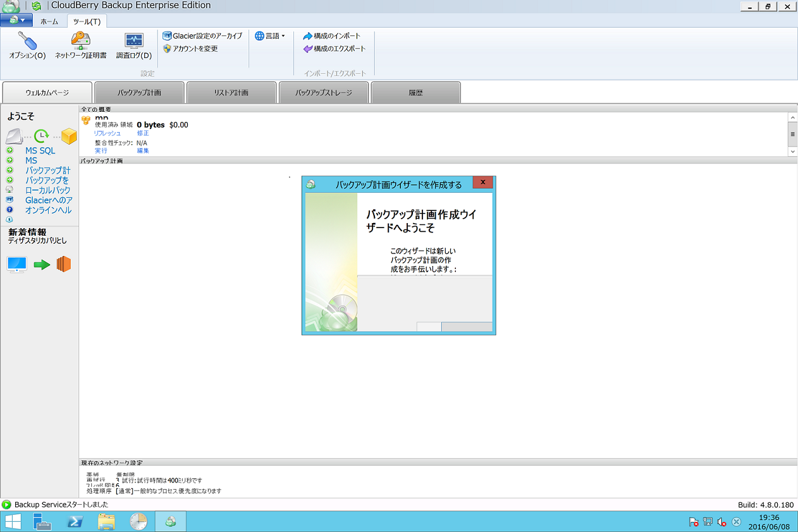The image size is (798, 532).
Task: Click the 修正 modify link
Action: coord(143,133)
